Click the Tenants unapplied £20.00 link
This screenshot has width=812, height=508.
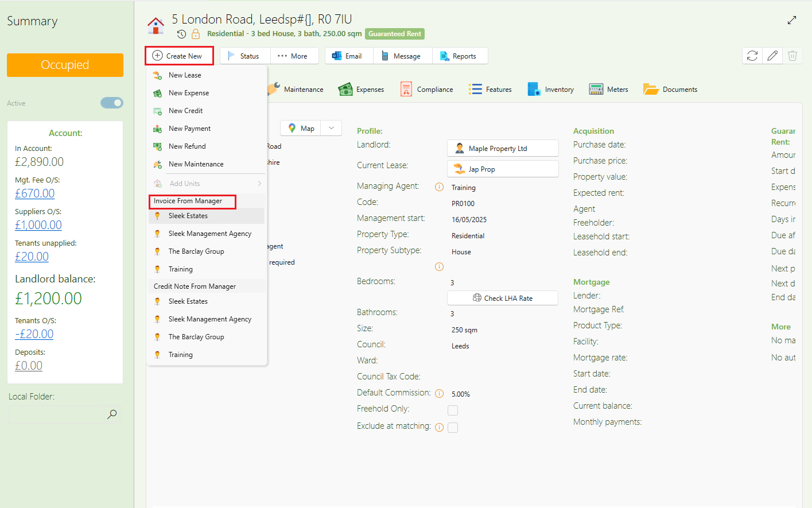[32, 257]
